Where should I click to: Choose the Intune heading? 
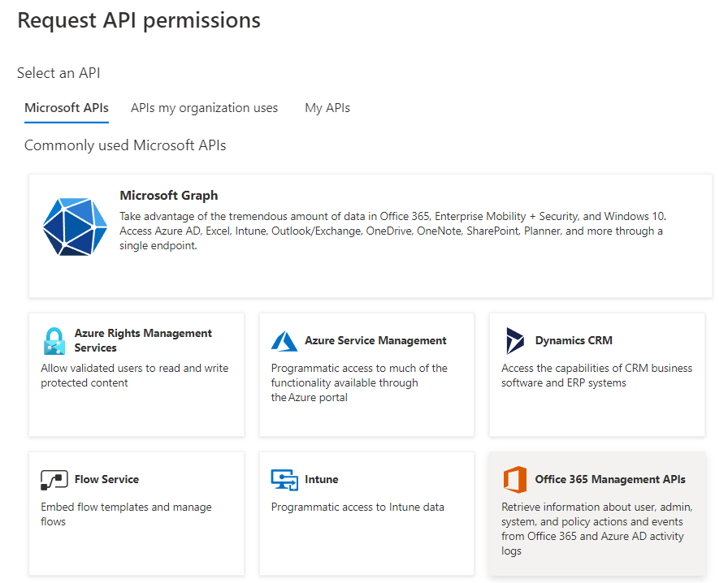tap(321, 479)
